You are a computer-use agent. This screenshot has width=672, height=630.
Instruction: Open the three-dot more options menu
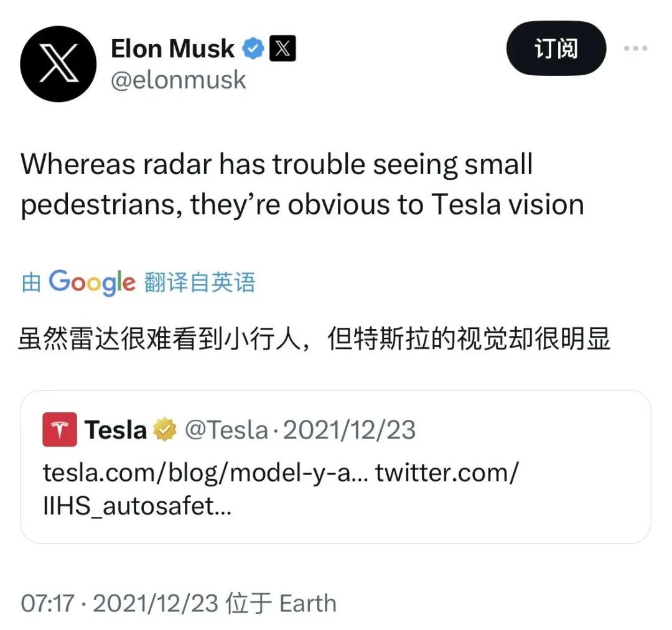coord(636,47)
